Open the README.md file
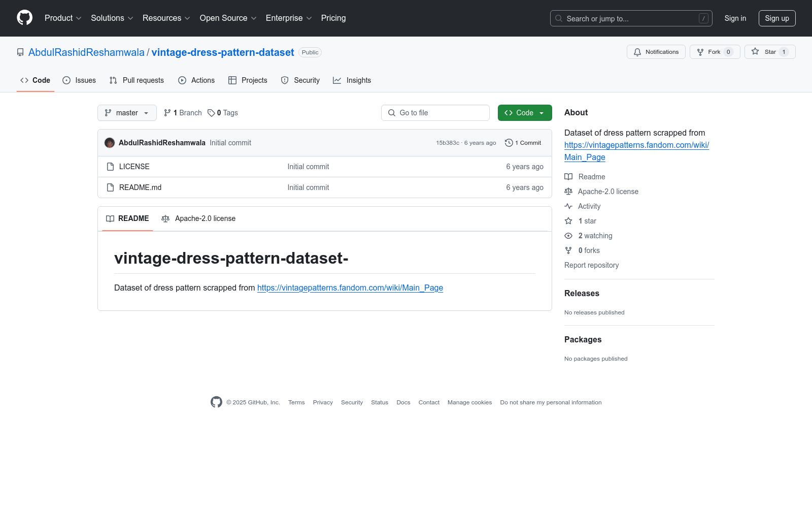812x508 pixels. (141, 187)
